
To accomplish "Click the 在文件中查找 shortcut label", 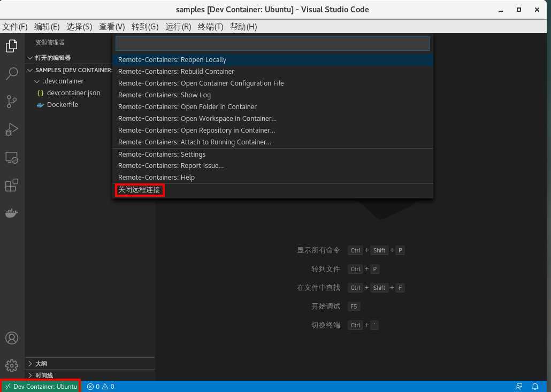I will point(318,288).
